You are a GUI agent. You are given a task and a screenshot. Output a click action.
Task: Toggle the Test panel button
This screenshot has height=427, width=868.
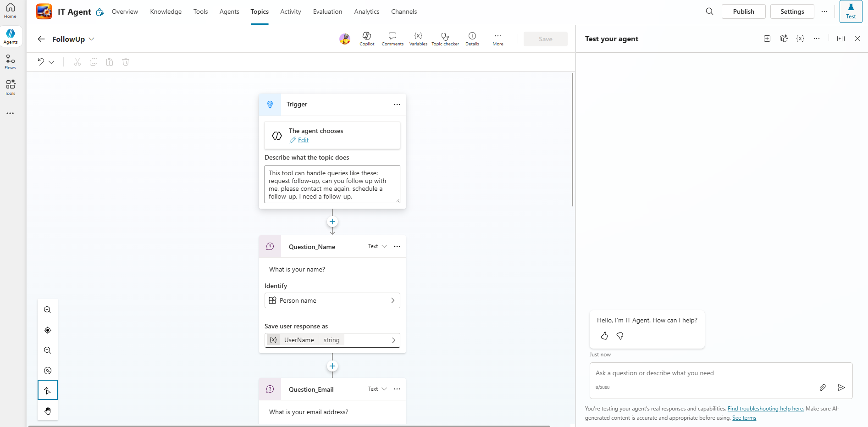851,11
